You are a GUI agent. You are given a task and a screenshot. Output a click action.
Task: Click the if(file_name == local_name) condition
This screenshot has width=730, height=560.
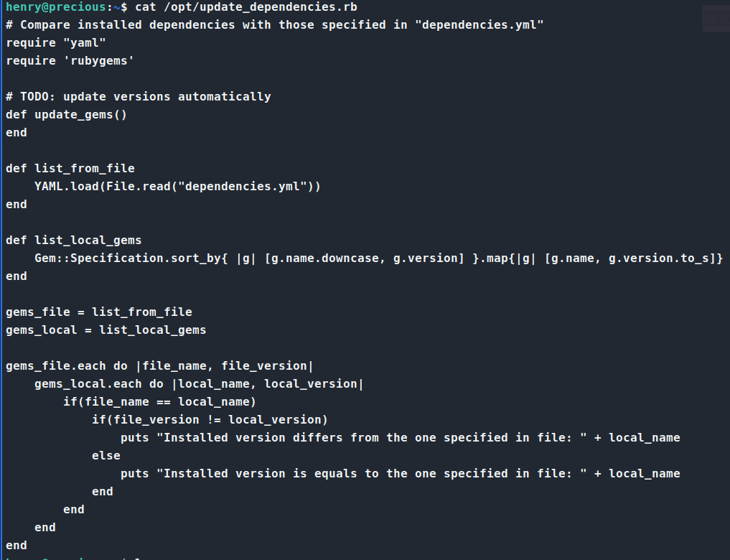tap(159, 402)
